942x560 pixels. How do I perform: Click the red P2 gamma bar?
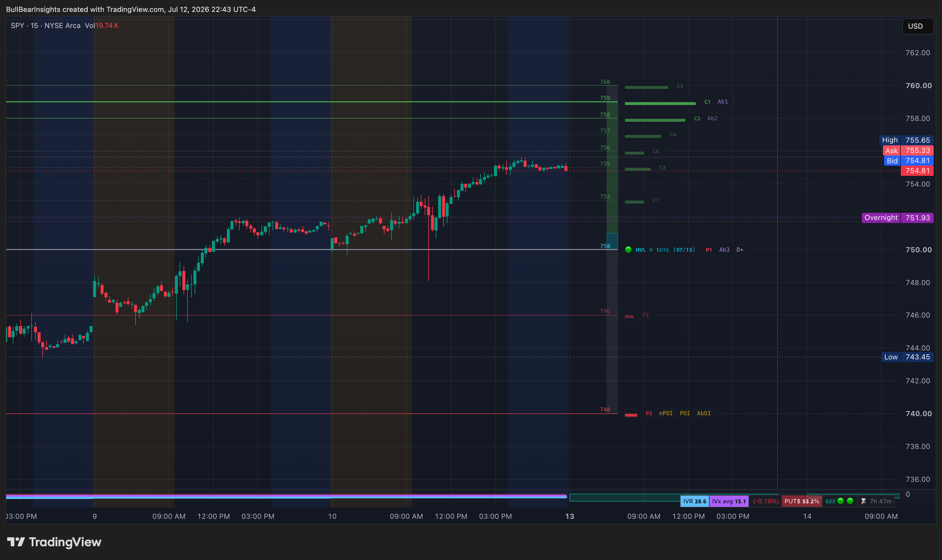click(x=631, y=415)
